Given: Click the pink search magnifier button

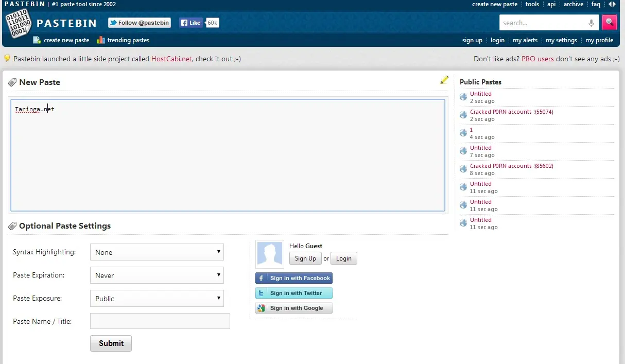Looking at the screenshot, I should tap(610, 22).
